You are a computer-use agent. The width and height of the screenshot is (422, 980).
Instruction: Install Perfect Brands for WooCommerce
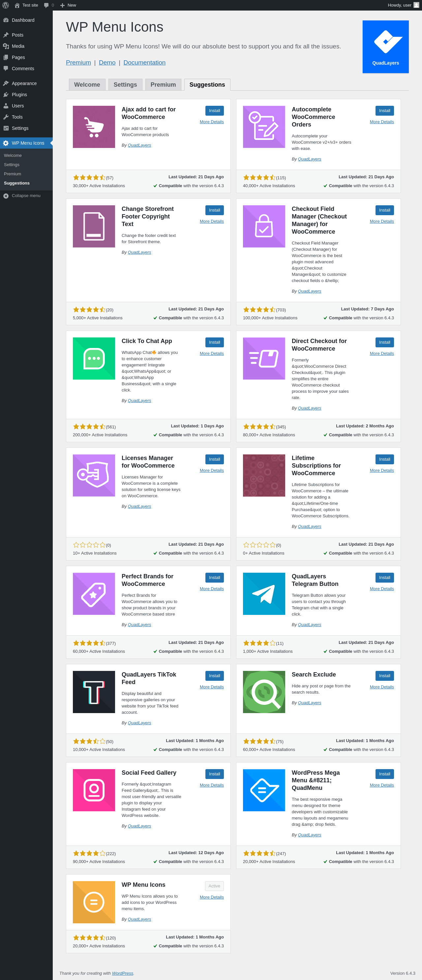click(x=215, y=578)
